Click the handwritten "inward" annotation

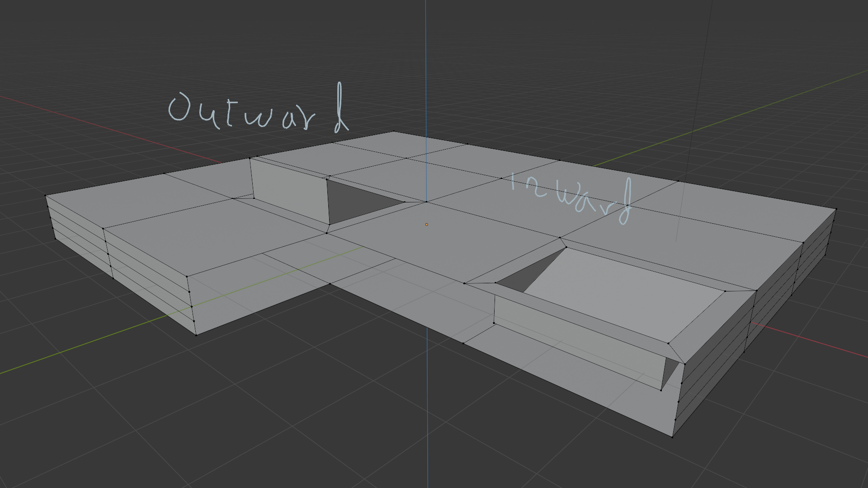pyautogui.click(x=571, y=199)
